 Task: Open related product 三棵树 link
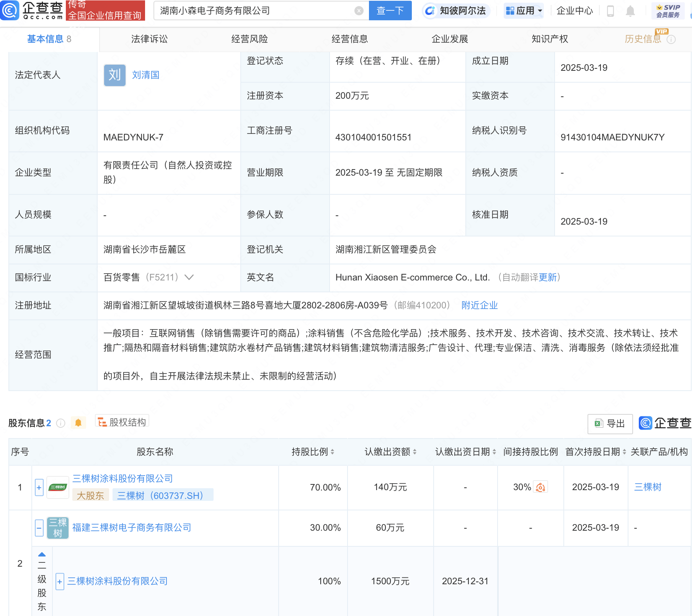click(648, 487)
